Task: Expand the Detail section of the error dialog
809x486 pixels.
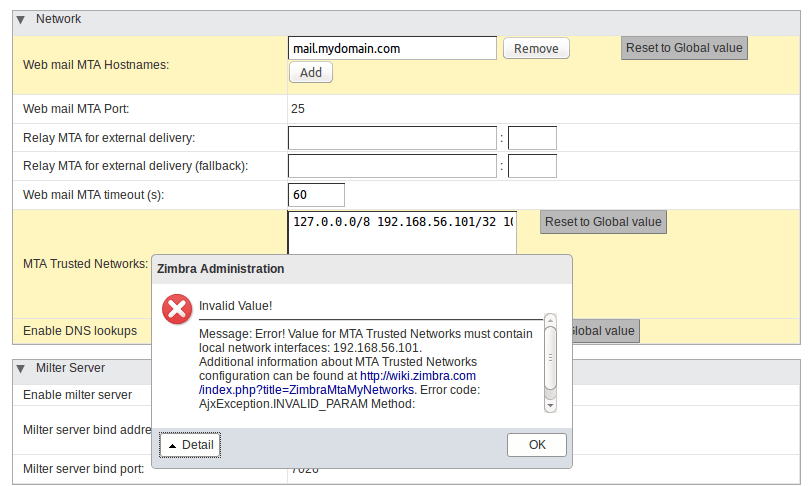Action: [x=190, y=445]
